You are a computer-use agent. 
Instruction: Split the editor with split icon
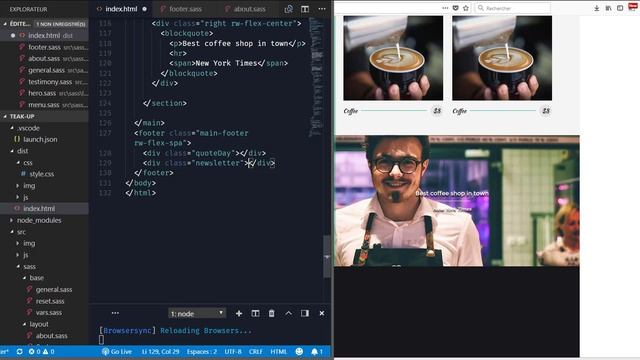[x=305, y=9]
